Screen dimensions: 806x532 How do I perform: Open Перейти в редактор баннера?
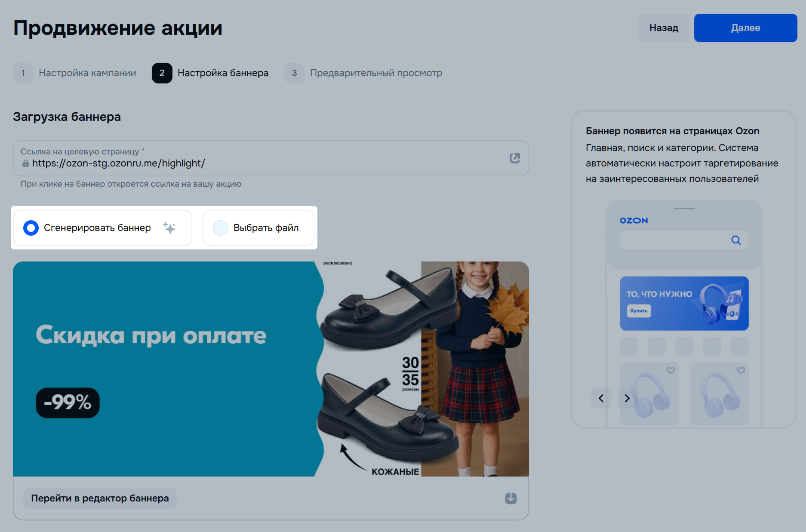tap(100, 498)
